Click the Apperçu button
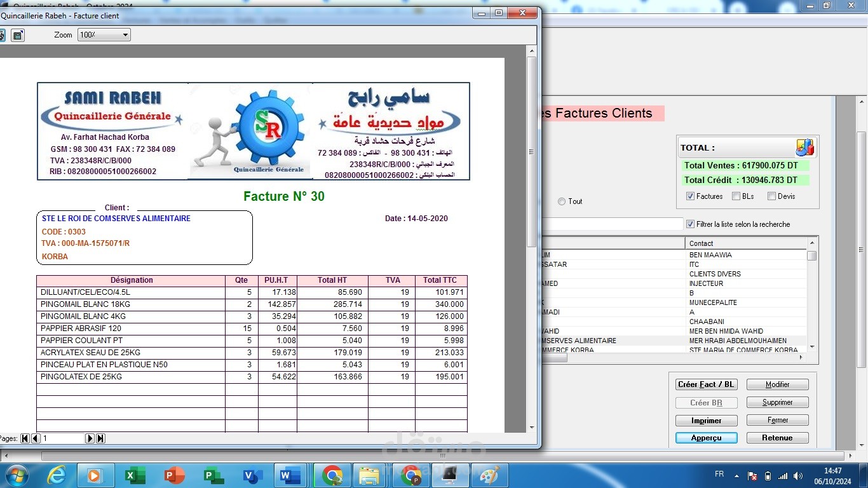868x488 pixels. click(706, 438)
